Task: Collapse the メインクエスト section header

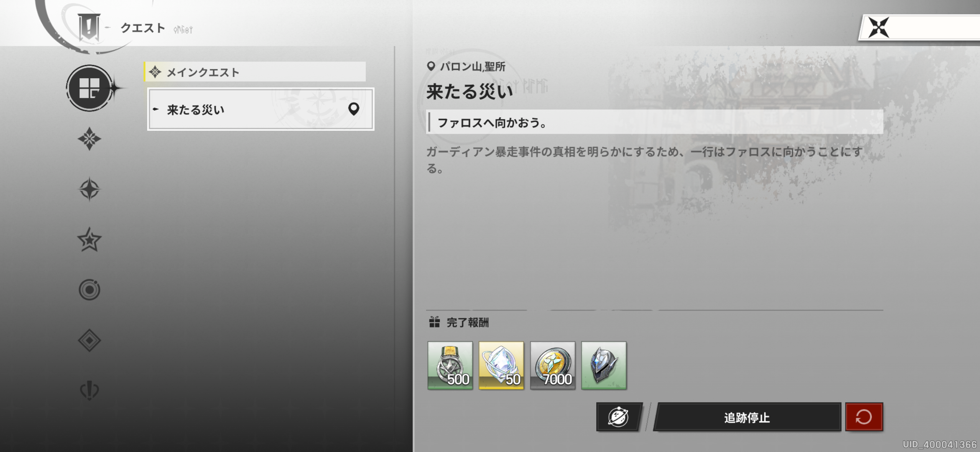Action: [255, 72]
